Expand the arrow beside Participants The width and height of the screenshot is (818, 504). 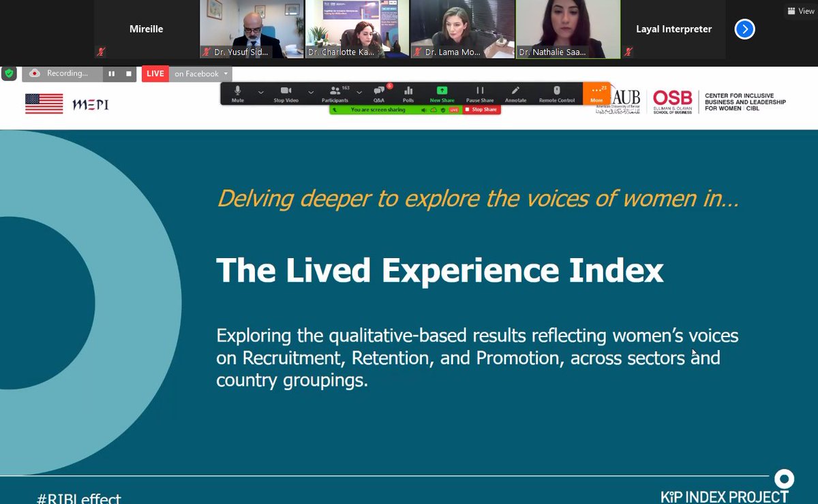(x=360, y=91)
